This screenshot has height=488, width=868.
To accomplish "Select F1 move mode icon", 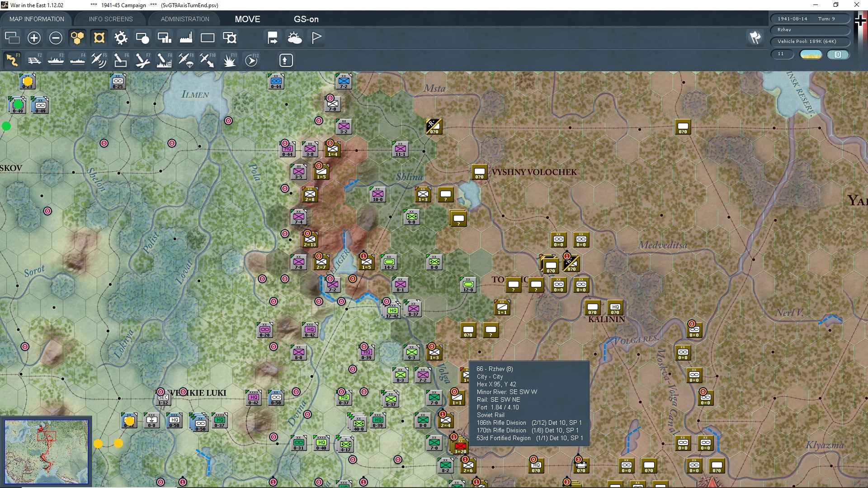I will tap(12, 60).
